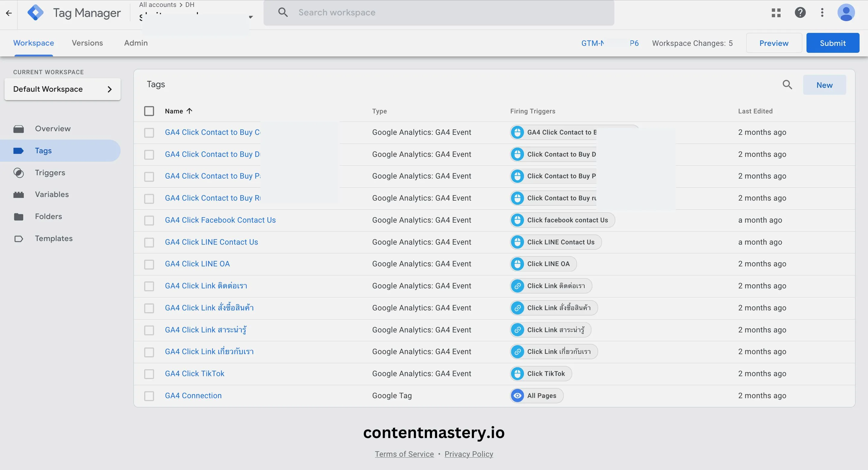The width and height of the screenshot is (868, 470).
Task: Click the All Pages eye trigger icon
Action: coord(517,395)
